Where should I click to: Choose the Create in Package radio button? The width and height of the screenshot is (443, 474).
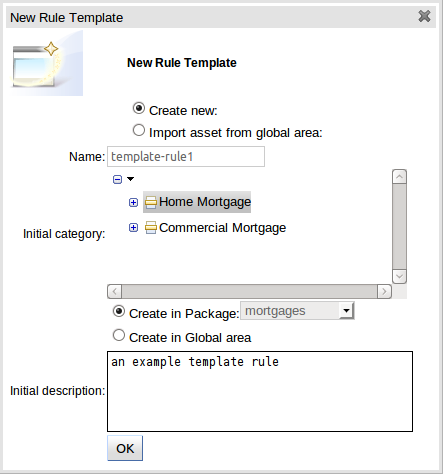click(119, 311)
